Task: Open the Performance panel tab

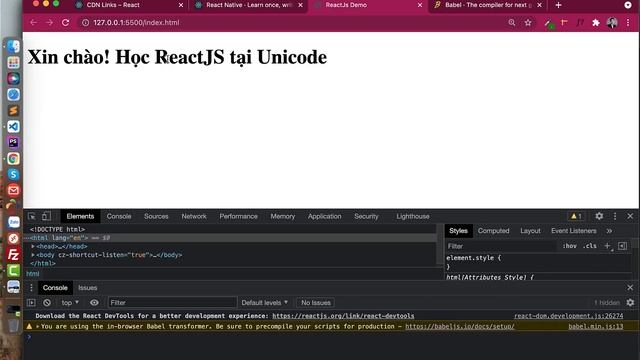Action: [x=238, y=216]
